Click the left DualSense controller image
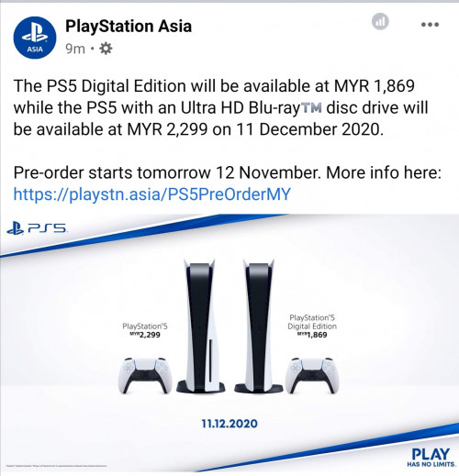The width and height of the screenshot is (459, 476). [x=145, y=375]
